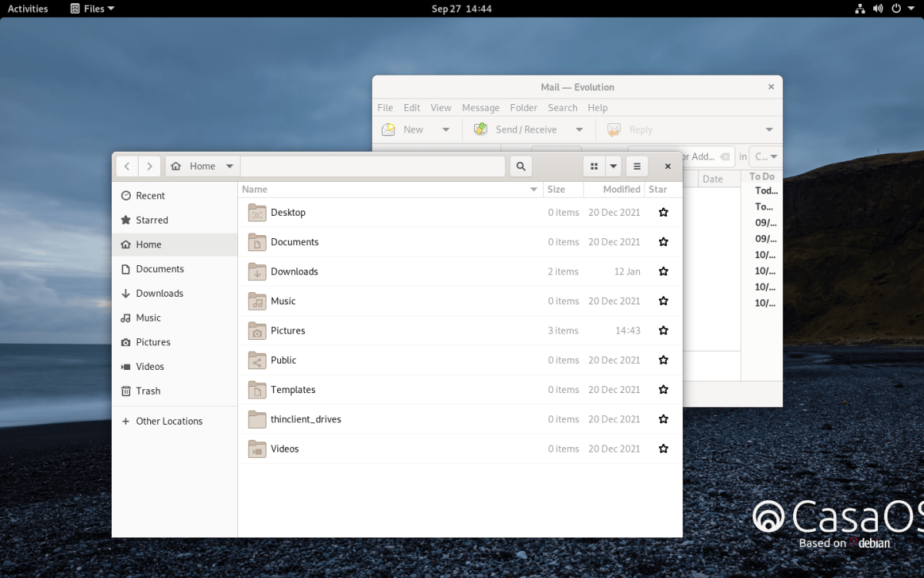
Task: Open the Edit menu in Evolution
Action: pos(412,108)
